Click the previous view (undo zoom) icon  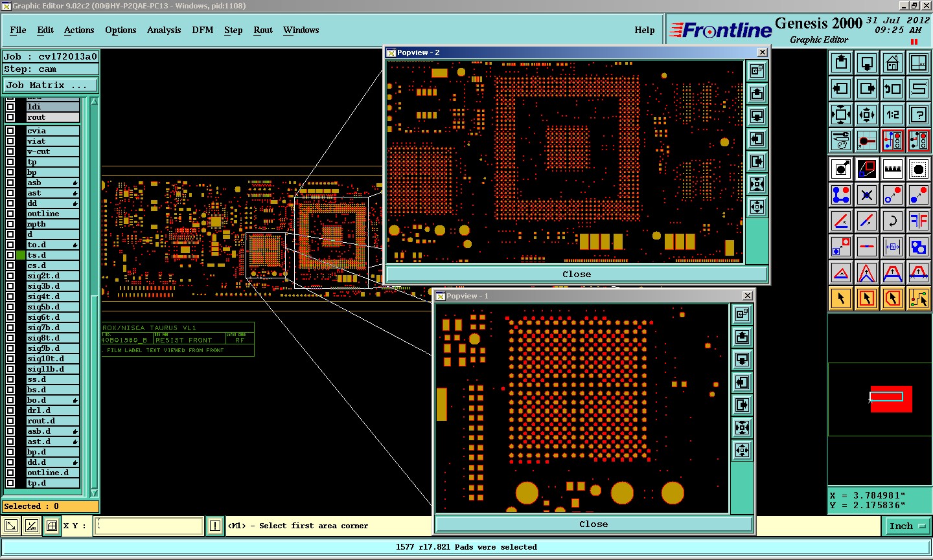point(893,89)
